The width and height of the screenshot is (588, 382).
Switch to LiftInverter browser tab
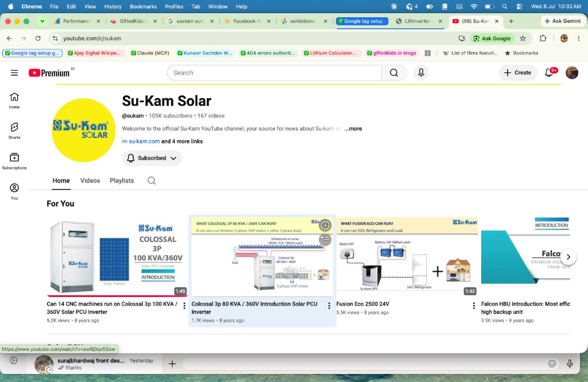click(419, 21)
